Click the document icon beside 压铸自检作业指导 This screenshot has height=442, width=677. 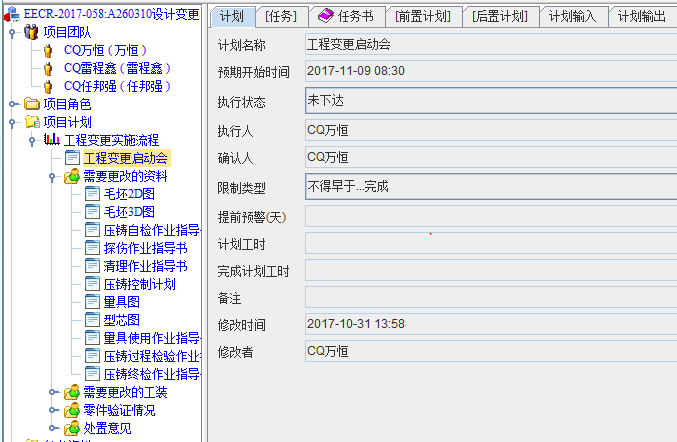click(x=92, y=230)
